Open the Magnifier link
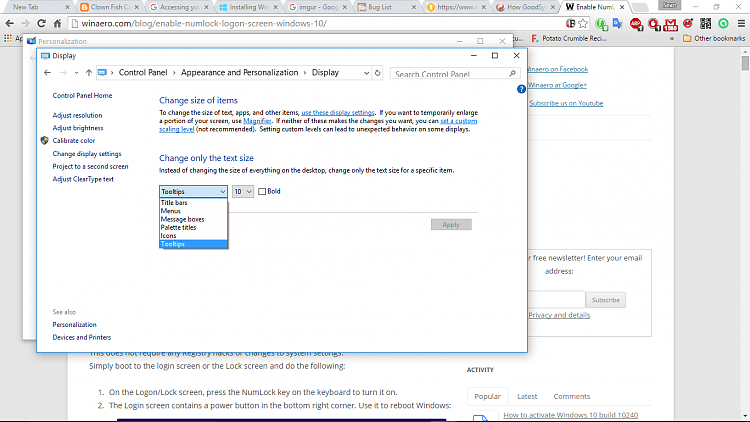 (x=257, y=121)
